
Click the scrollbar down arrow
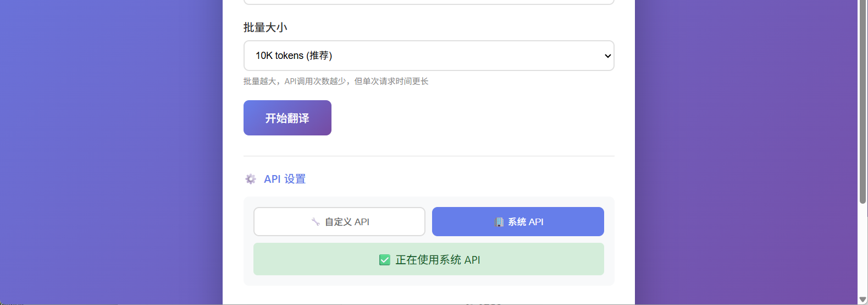tap(863, 299)
